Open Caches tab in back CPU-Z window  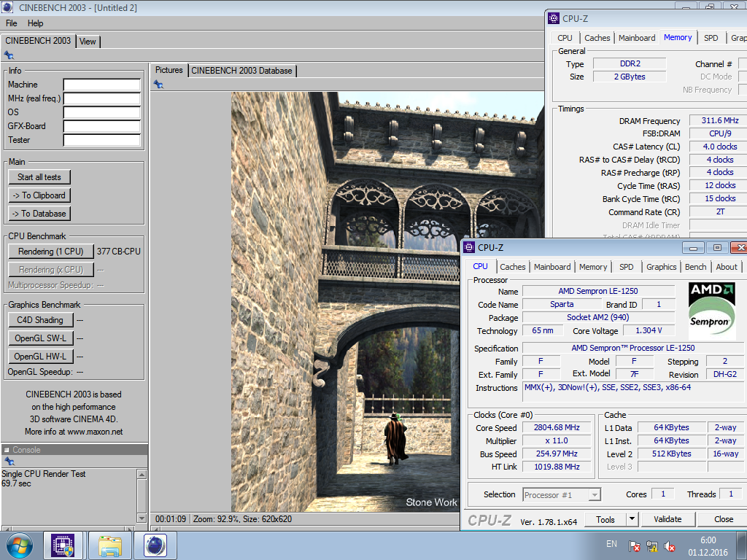[597, 38]
